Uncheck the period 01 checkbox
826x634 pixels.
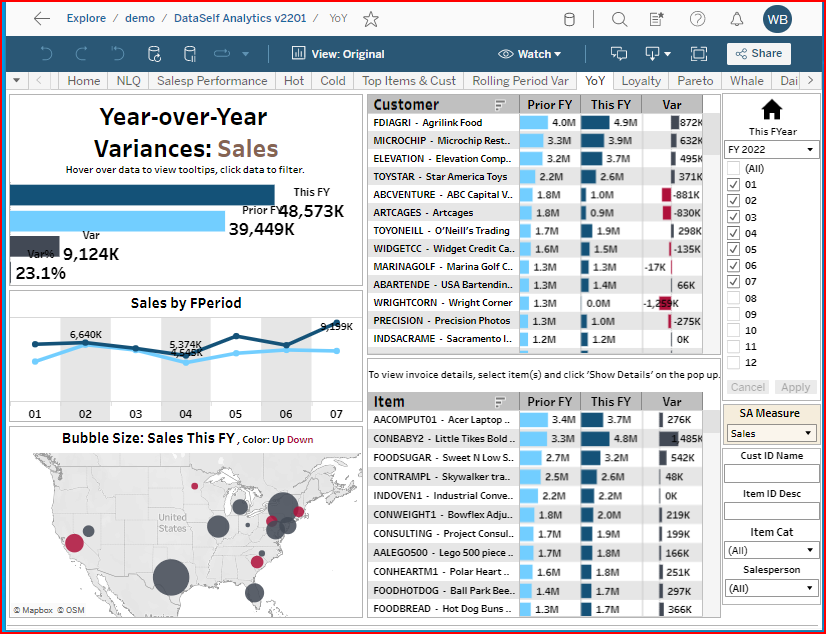[734, 185]
